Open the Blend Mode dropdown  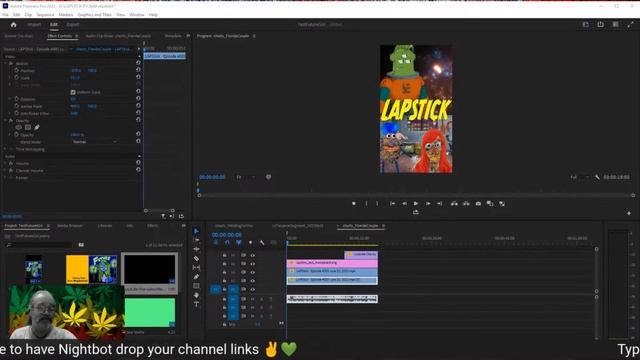pos(95,142)
